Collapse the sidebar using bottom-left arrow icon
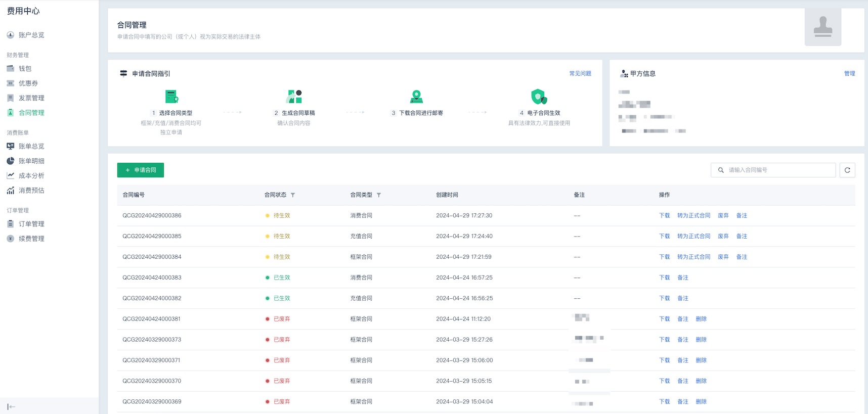The height and width of the screenshot is (414, 868). coord(11,406)
